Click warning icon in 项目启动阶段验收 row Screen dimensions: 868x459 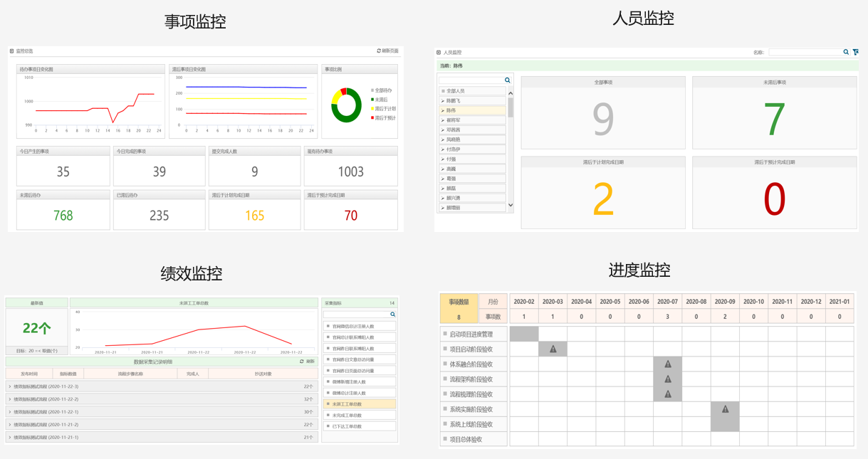pos(553,349)
